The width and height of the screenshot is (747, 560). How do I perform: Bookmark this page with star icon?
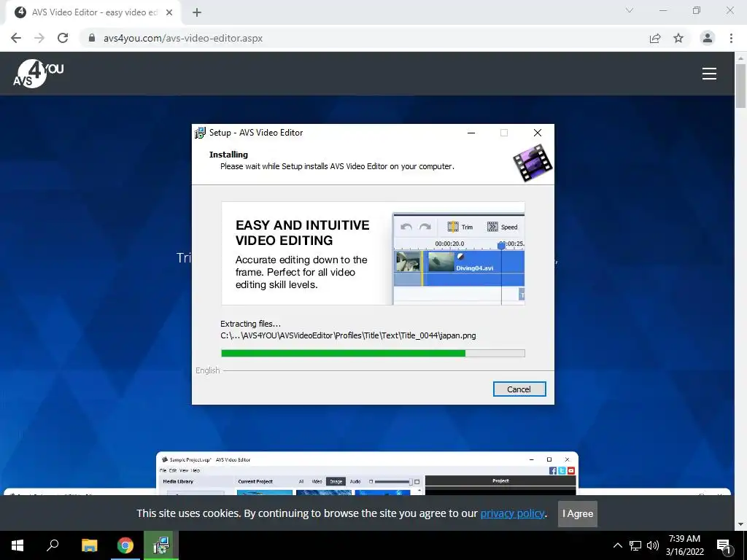coord(678,38)
